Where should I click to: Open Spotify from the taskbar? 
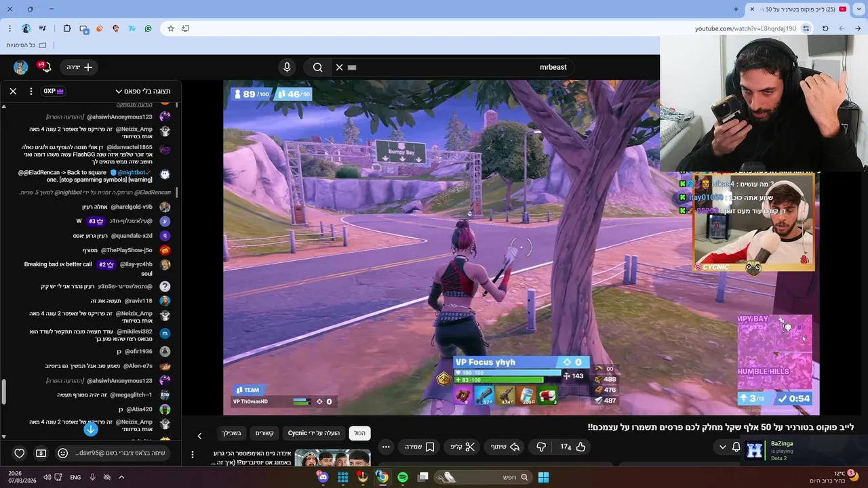(x=403, y=477)
